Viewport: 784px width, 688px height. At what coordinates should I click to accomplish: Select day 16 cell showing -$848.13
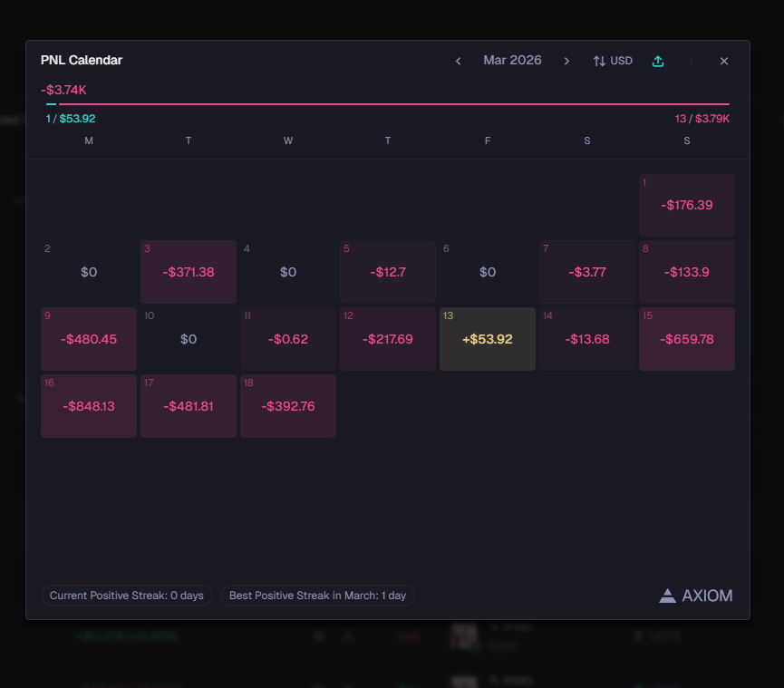pyautogui.click(x=89, y=406)
